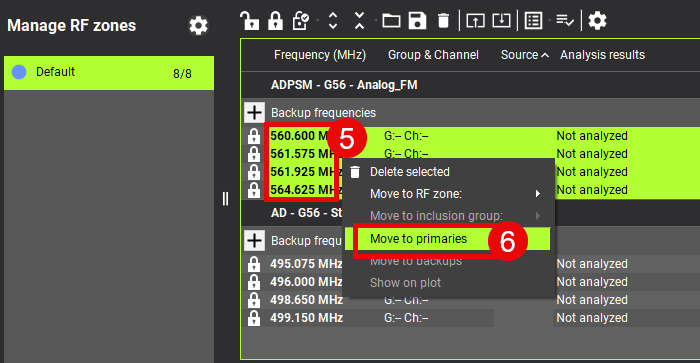Select the 499.150 MHz frequency

[x=306, y=318]
